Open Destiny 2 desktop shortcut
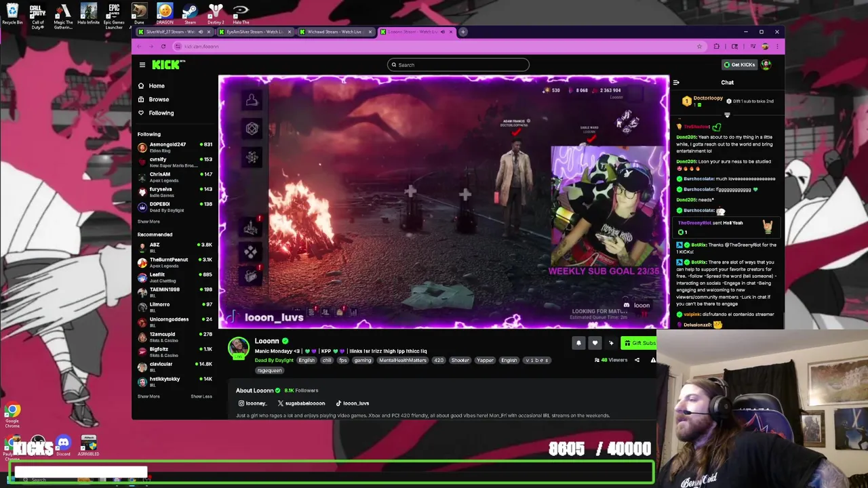 216,14
